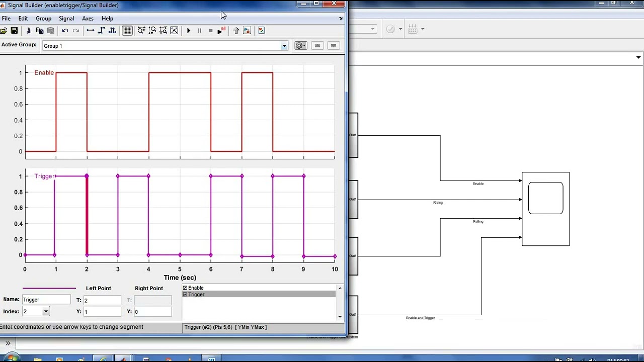Image resolution: width=644 pixels, height=362 pixels.
Task: Click the menu bar dock arrow icon
Action: point(341,19)
